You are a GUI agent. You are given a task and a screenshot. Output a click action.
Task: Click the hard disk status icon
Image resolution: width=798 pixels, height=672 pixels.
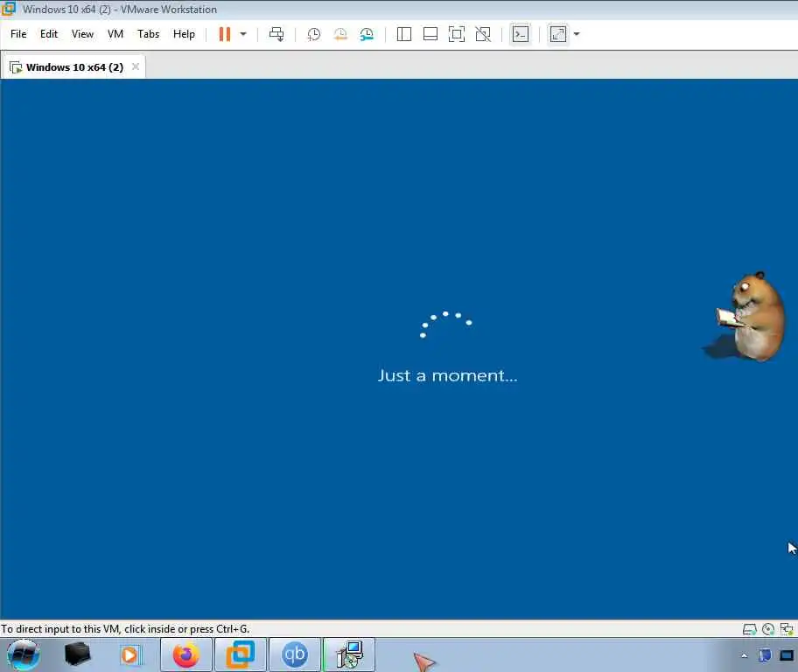pos(750,629)
